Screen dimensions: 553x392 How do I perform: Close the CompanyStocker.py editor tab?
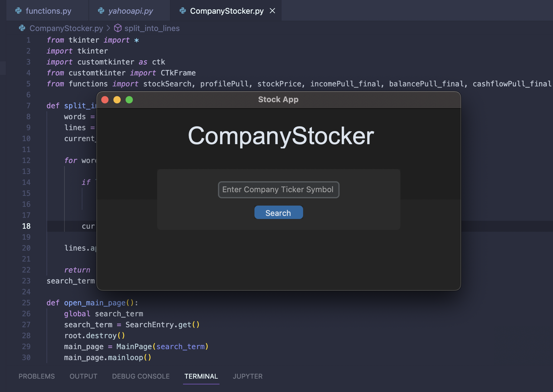[x=272, y=11]
